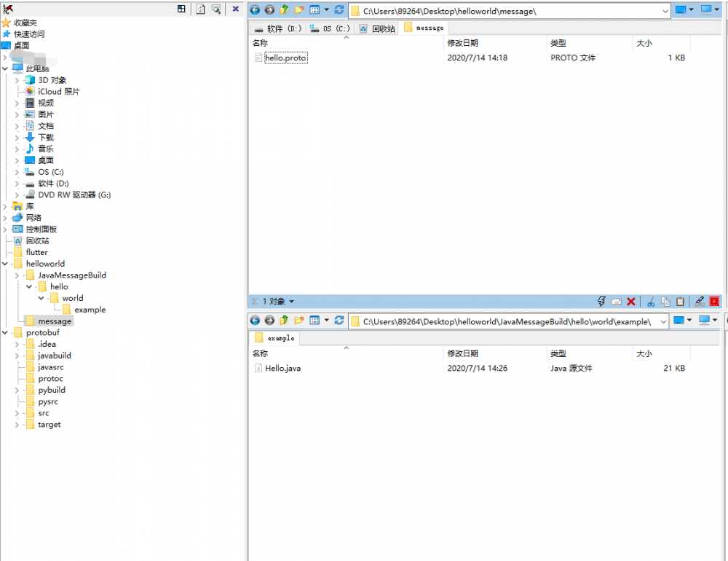This screenshot has width=728, height=561.
Task: Paste from clipboard icon
Action: pos(680,301)
